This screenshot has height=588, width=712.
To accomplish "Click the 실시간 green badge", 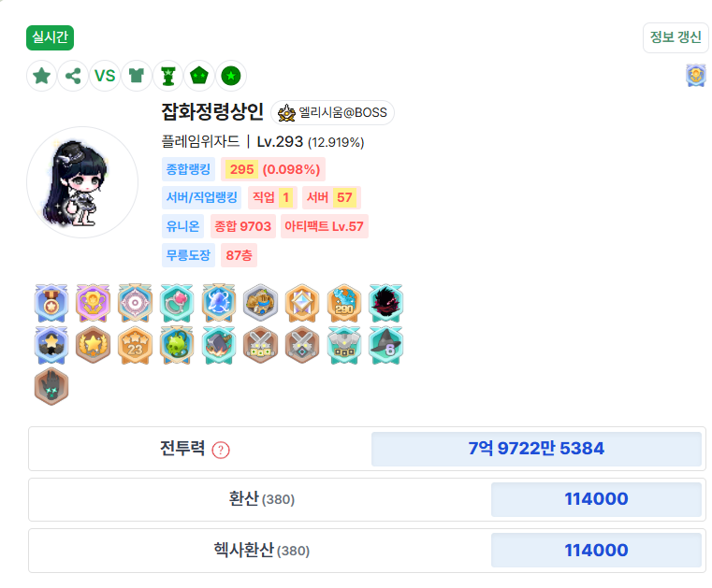I will coord(50,37).
